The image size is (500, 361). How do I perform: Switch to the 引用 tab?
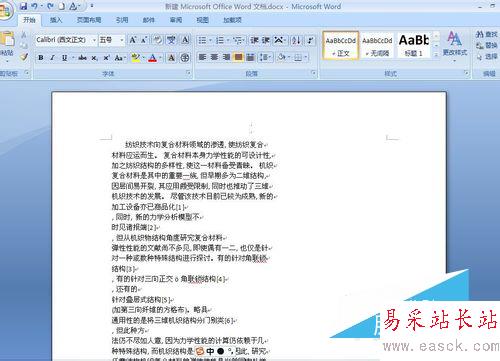[122, 20]
